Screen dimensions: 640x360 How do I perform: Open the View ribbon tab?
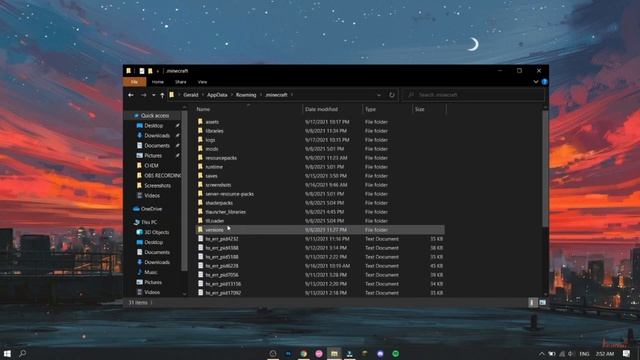[x=202, y=82]
